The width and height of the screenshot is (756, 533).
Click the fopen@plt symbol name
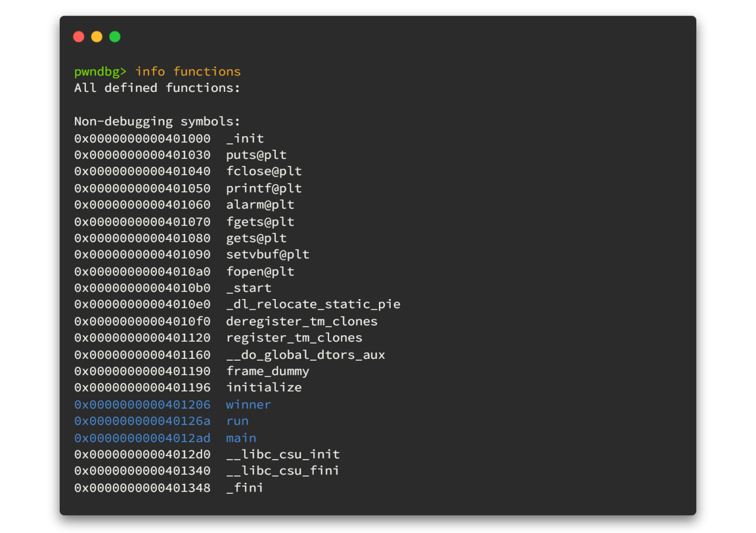click(x=260, y=272)
